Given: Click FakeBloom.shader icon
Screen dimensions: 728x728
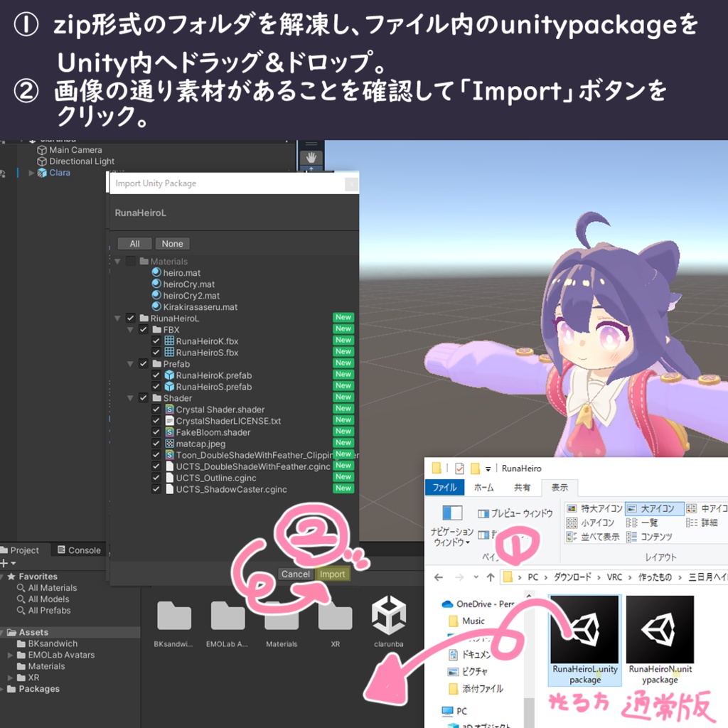Looking at the screenshot, I should tap(169, 432).
